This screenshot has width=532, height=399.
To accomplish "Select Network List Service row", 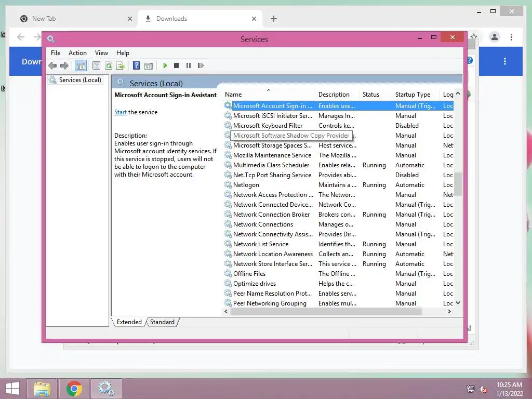I will click(338, 244).
